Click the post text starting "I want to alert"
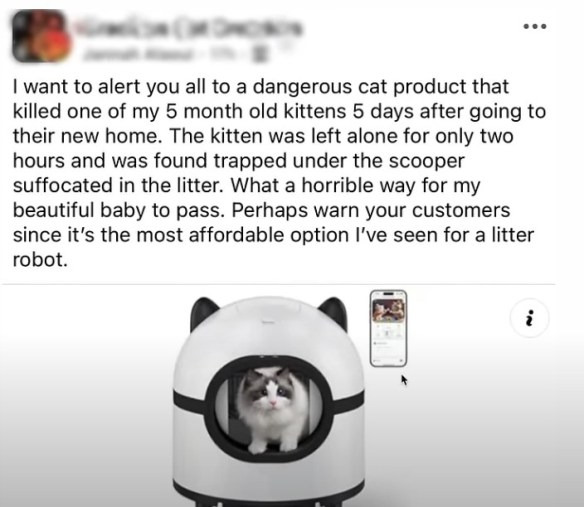The image size is (584, 507). point(279,173)
